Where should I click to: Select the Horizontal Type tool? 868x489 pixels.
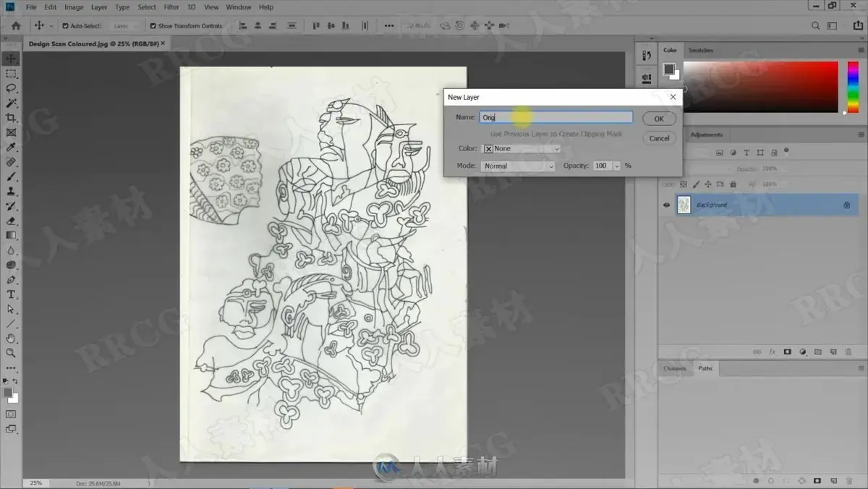tap(11, 294)
